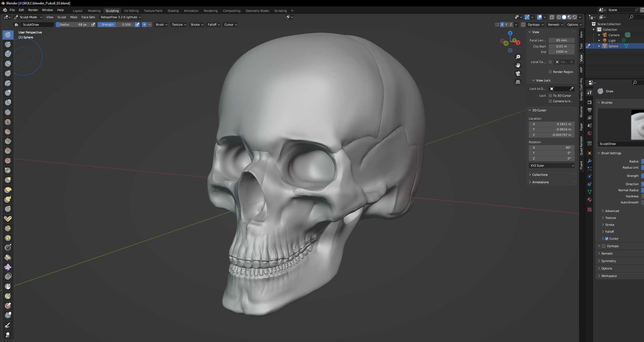Image resolution: width=644 pixels, height=342 pixels.
Task: Open the Sculpt Mode dropdown
Action: [28, 17]
